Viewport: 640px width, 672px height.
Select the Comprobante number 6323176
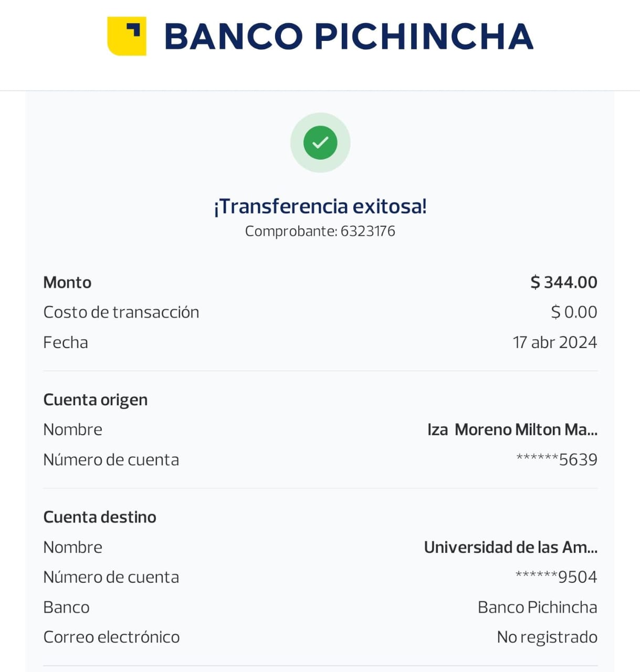point(368,231)
